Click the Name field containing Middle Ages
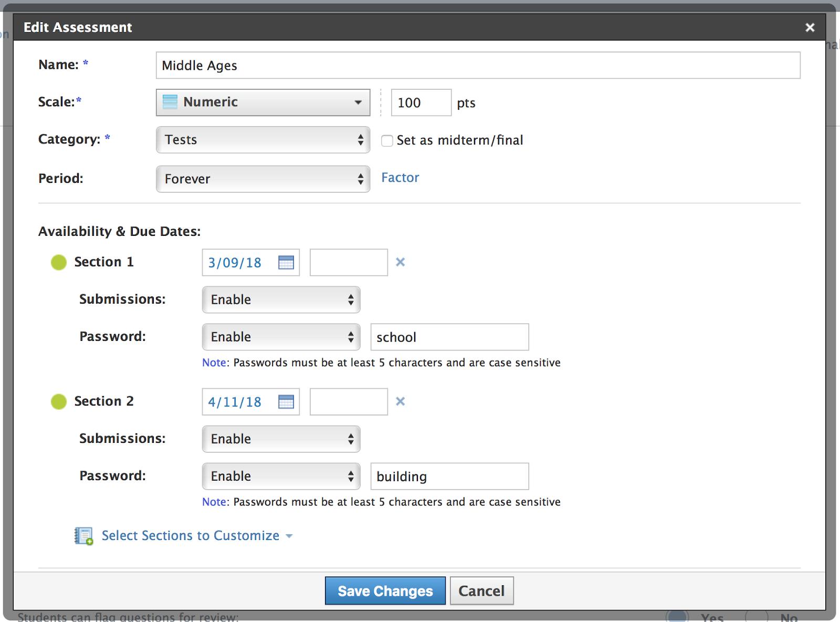The width and height of the screenshot is (840, 622). point(478,66)
